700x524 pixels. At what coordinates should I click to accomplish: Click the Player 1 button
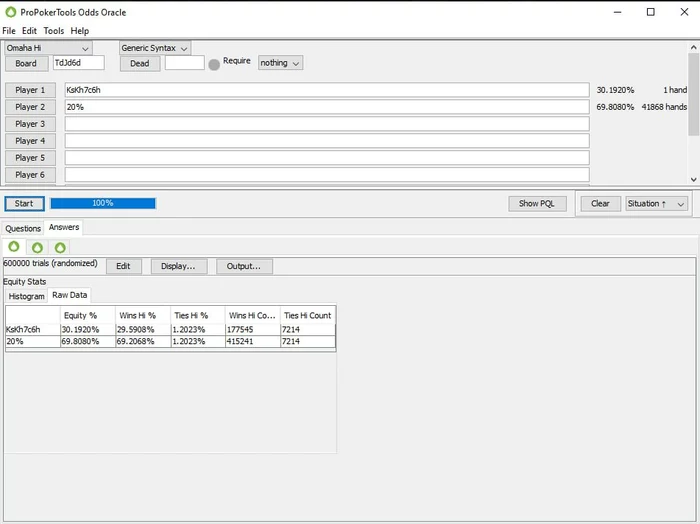[x=30, y=90]
